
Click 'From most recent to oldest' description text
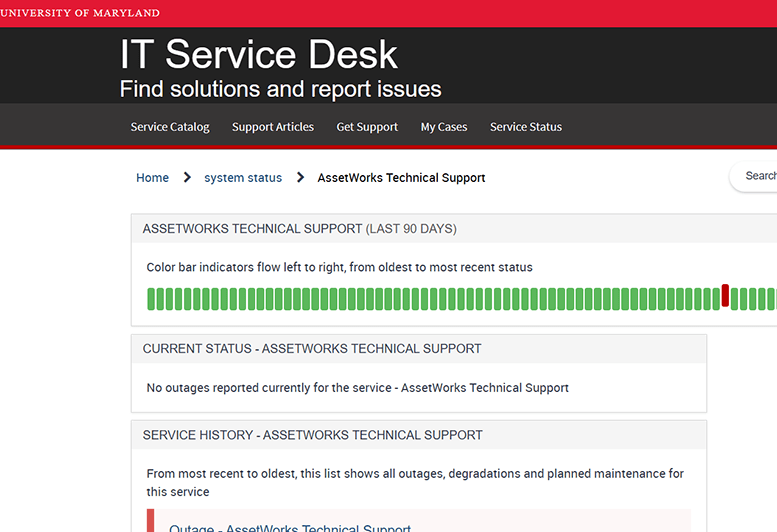click(x=415, y=482)
